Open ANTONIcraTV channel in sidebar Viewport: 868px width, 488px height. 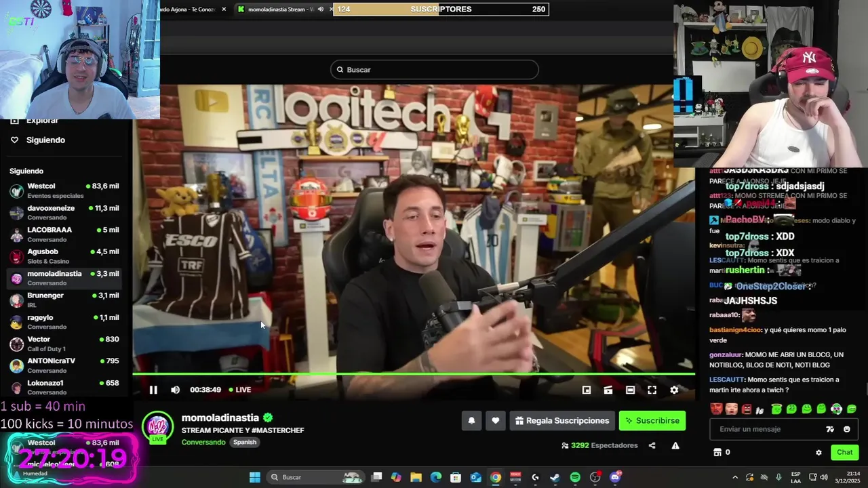[x=64, y=365]
